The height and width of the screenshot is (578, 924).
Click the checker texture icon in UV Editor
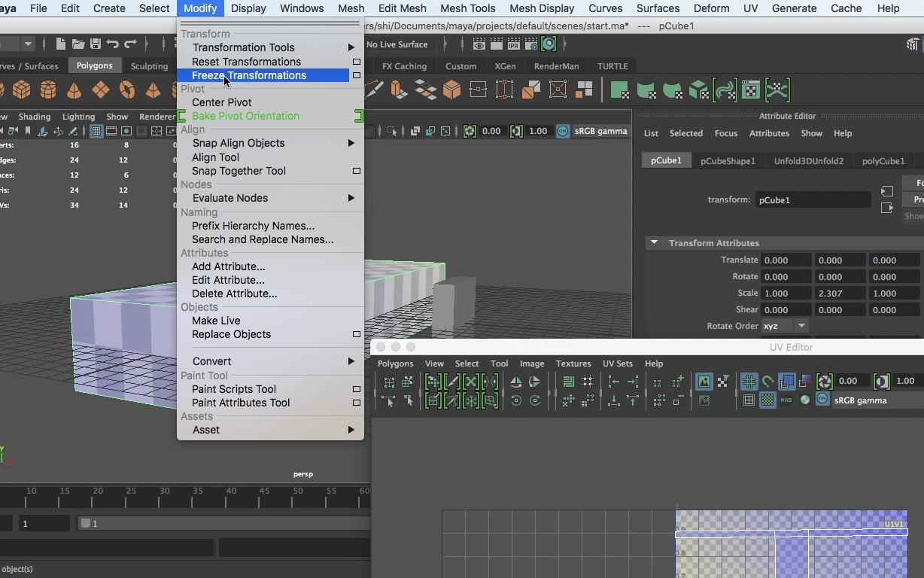tap(767, 400)
